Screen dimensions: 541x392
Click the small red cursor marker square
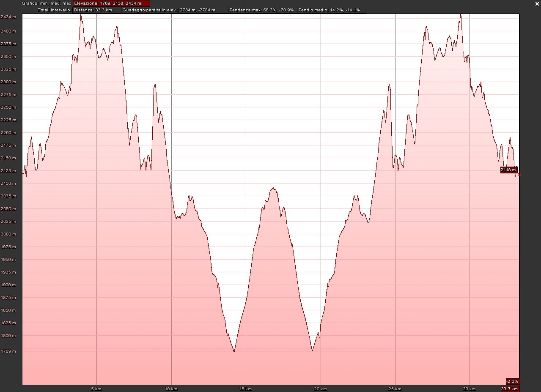(x=519, y=174)
